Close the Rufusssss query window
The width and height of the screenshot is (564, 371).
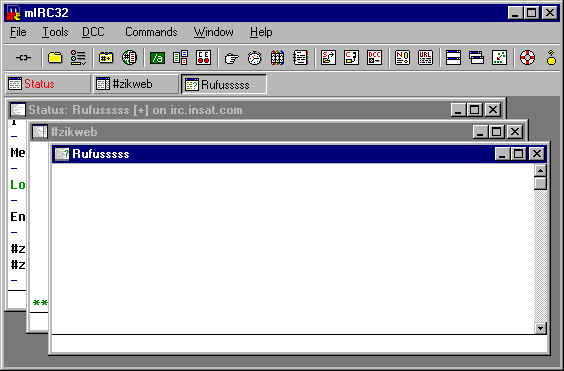[x=537, y=154]
